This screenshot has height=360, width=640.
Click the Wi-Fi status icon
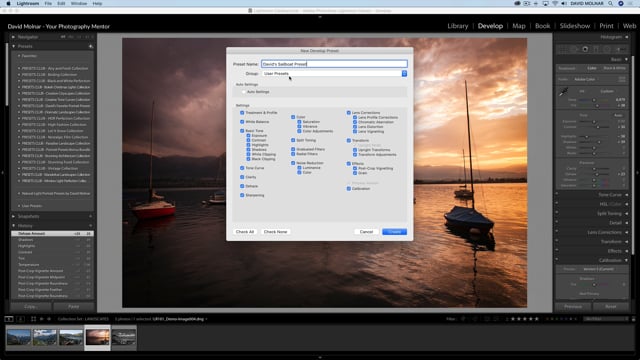click(x=555, y=3)
